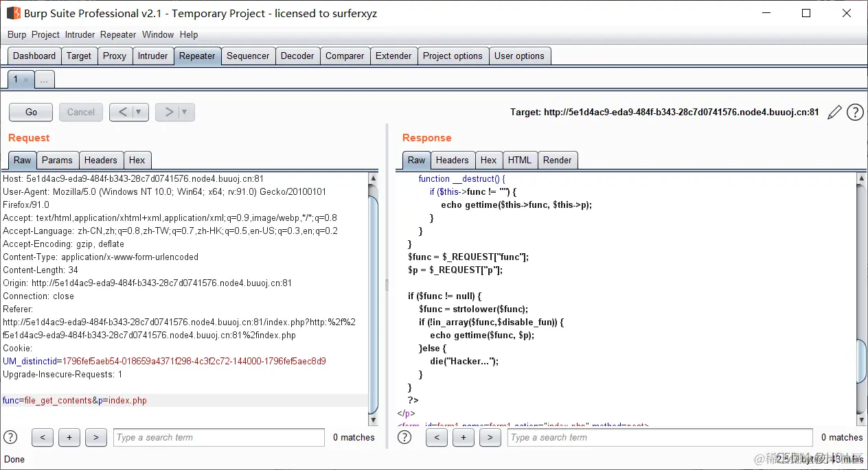868x470 pixels.
Task: Add new Repeater tab with ellipsis
Action: [x=44, y=80]
